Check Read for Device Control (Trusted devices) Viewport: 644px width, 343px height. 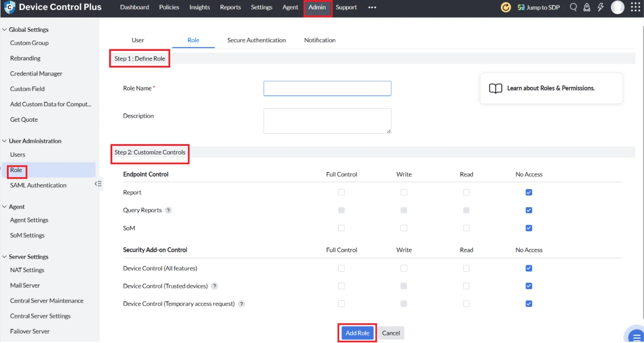(466, 286)
